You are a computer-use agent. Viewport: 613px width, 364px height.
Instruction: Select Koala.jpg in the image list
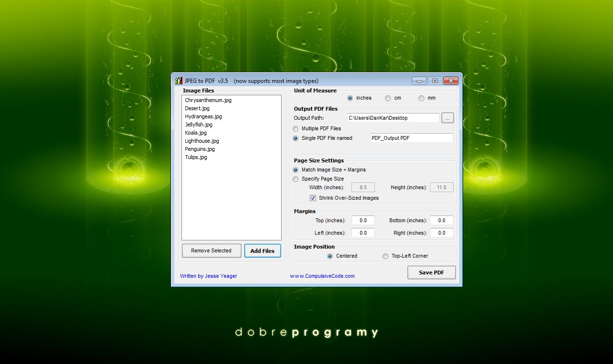coord(196,133)
